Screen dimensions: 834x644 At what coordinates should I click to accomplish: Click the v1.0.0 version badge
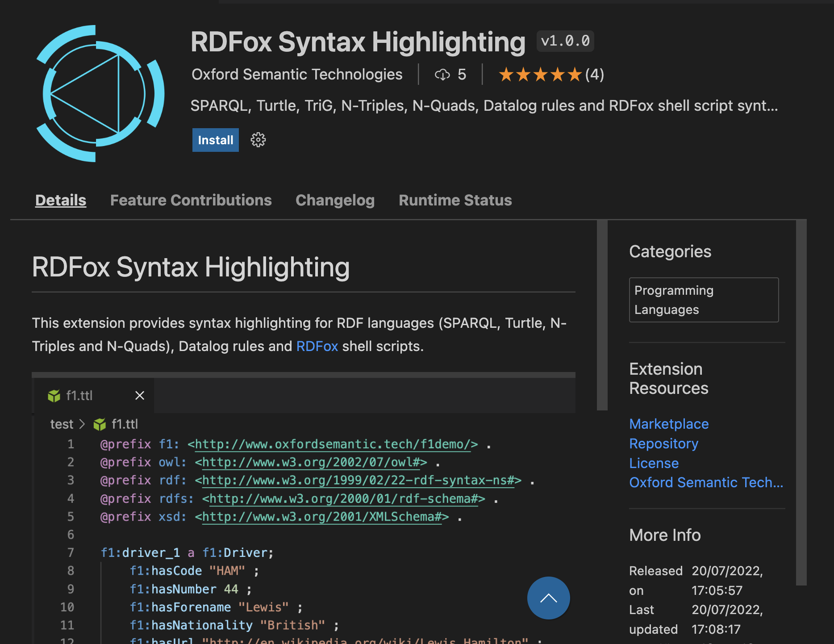point(565,41)
